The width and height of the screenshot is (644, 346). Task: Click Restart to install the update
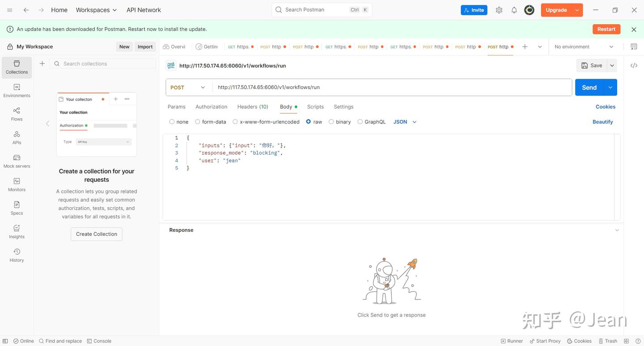pos(606,29)
